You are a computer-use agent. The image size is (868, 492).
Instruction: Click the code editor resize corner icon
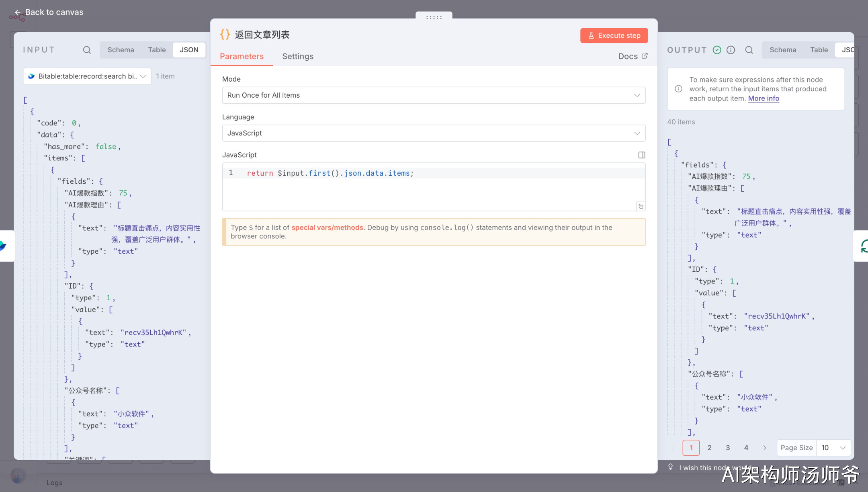(x=641, y=206)
